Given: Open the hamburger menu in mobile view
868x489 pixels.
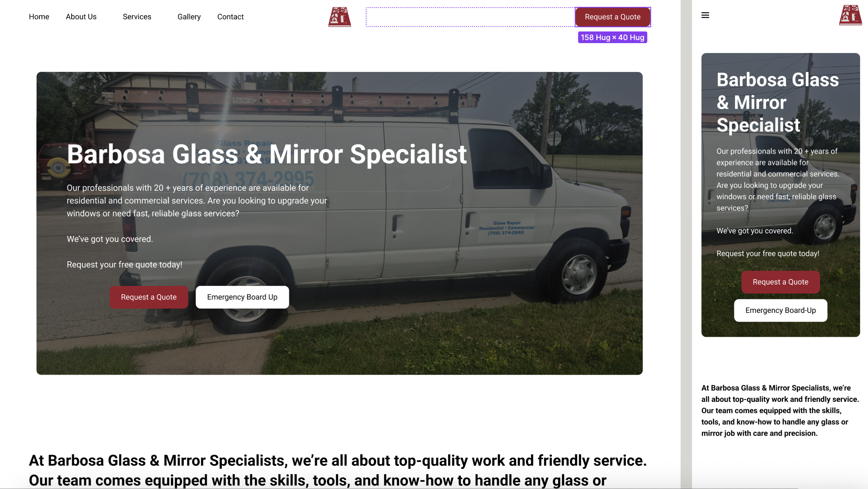Looking at the screenshot, I should click(x=705, y=15).
